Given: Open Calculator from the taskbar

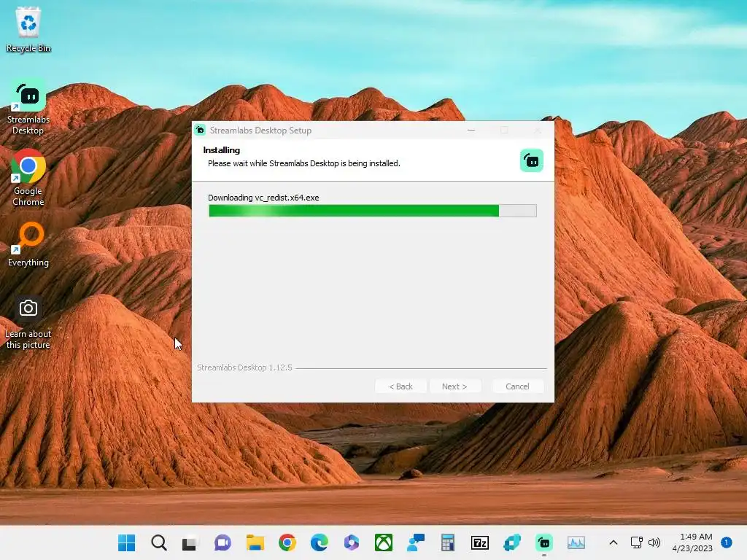Looking at the screenshot, I should (x=448, y=542).
